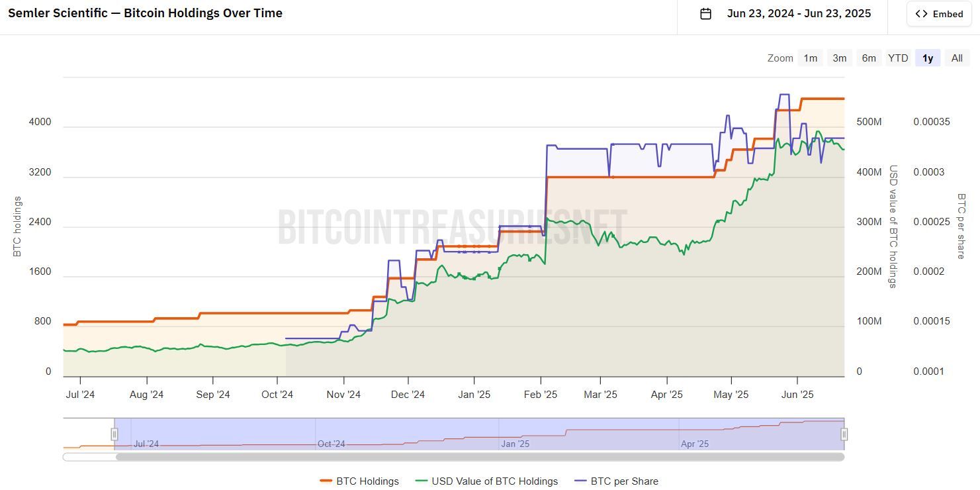Click the 'BTC per share' vertical axis title

pos(961,226)
